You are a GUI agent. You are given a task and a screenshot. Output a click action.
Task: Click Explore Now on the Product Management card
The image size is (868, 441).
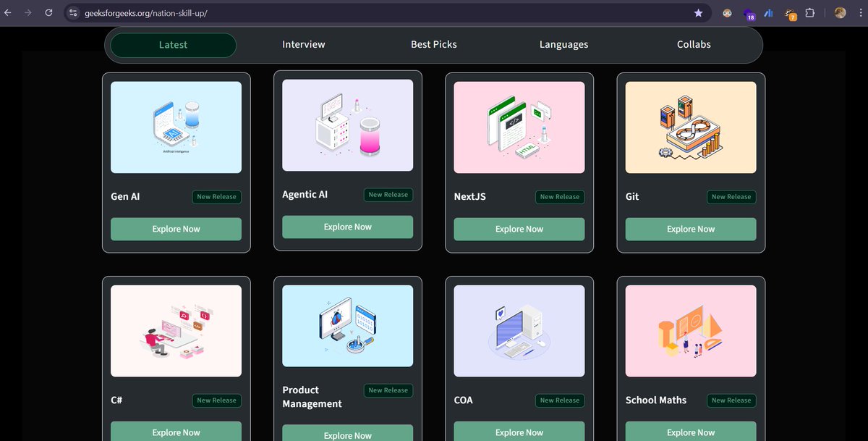[x=347, y=433]
